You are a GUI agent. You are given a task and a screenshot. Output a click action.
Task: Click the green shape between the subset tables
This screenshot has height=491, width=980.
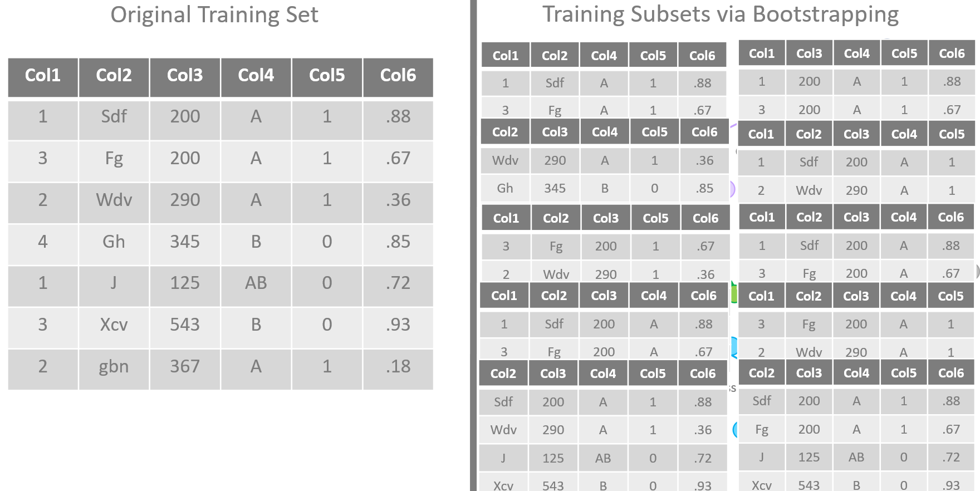pyautogui.click(x=734, y=293)
